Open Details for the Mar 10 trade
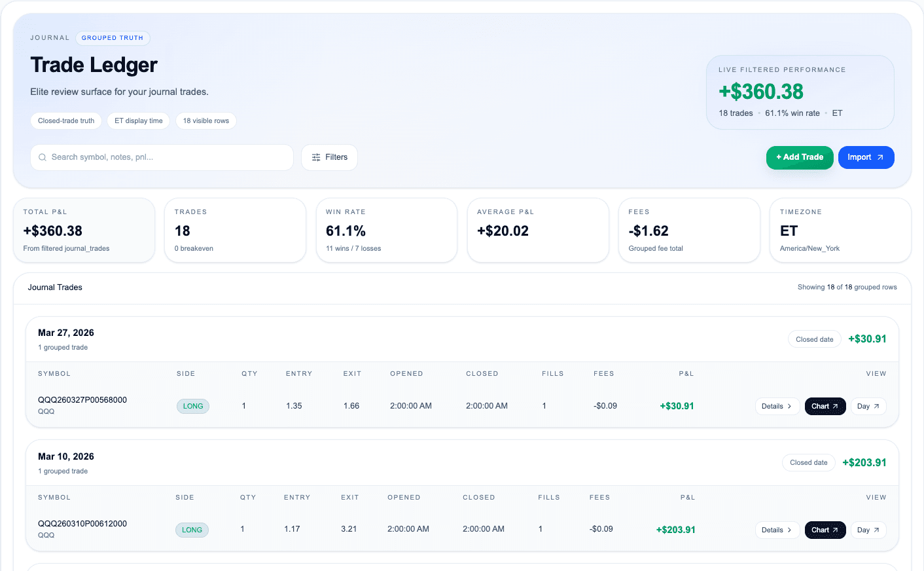Image resolution: width=924 pixels, height=571 pixels. [x=777, y=530]
